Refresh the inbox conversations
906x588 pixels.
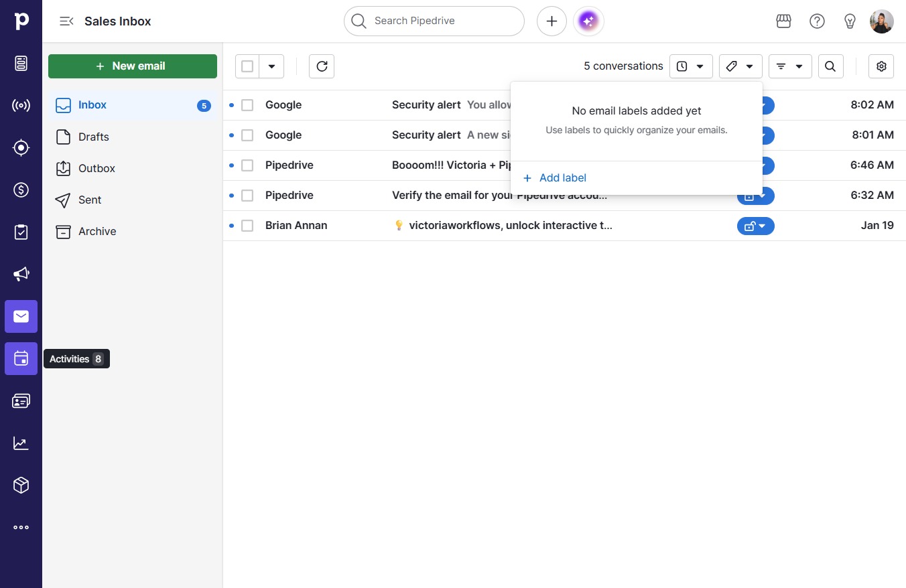tap(322, 66)
